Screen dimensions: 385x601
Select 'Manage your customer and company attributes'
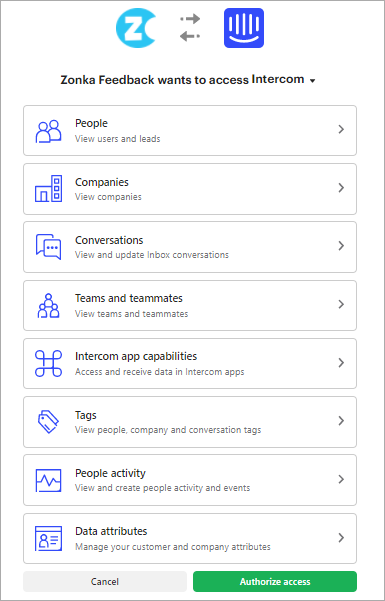coord(173,547)
